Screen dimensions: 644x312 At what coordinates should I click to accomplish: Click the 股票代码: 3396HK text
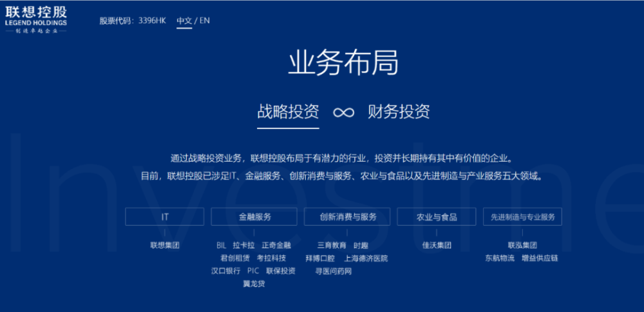coord(133,21)
